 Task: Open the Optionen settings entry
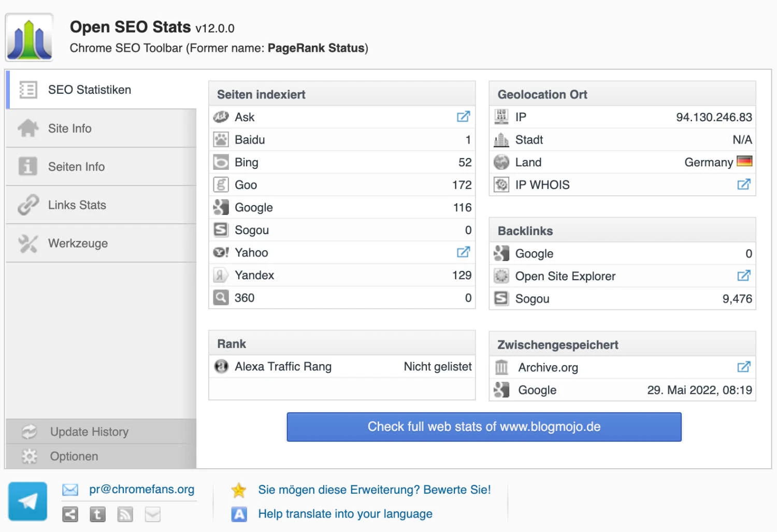pyautogui.click(x=74, y=456)
